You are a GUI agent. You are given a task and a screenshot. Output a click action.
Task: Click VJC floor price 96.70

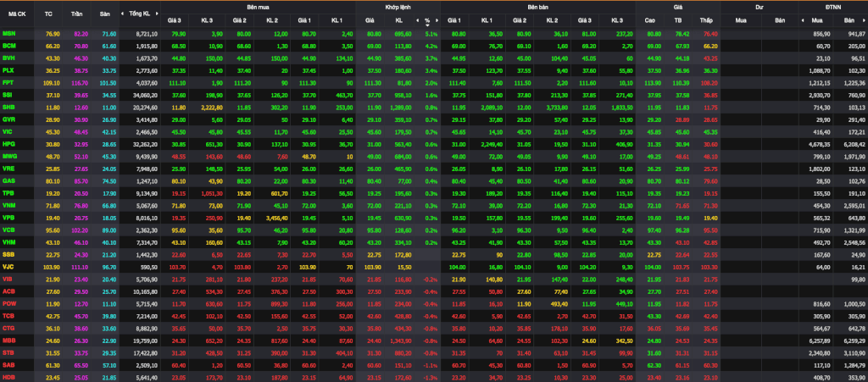[108, 266]
